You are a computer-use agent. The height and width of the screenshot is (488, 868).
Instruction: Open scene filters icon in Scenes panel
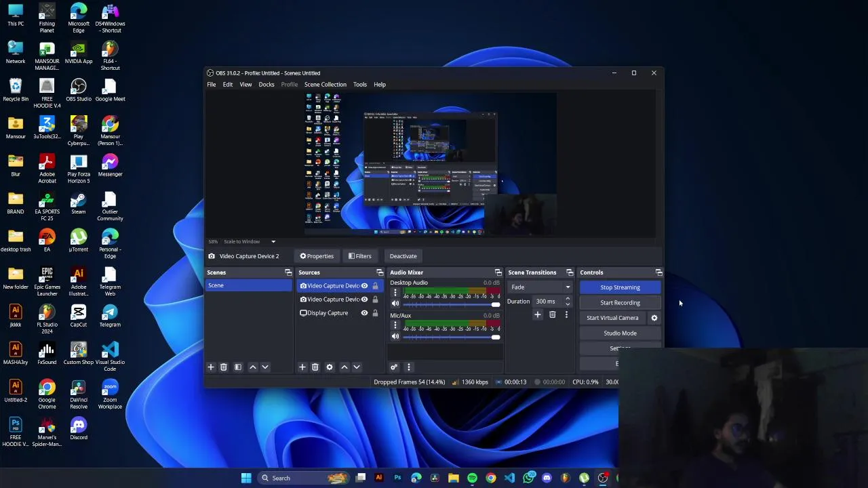point(238,367)
